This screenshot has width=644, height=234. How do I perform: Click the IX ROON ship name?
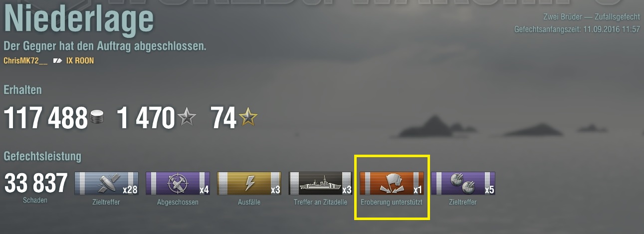(80, 61)
